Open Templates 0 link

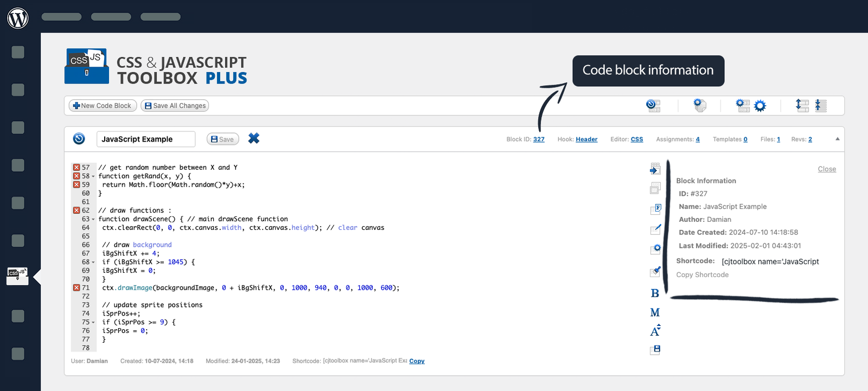click(745, 139)
